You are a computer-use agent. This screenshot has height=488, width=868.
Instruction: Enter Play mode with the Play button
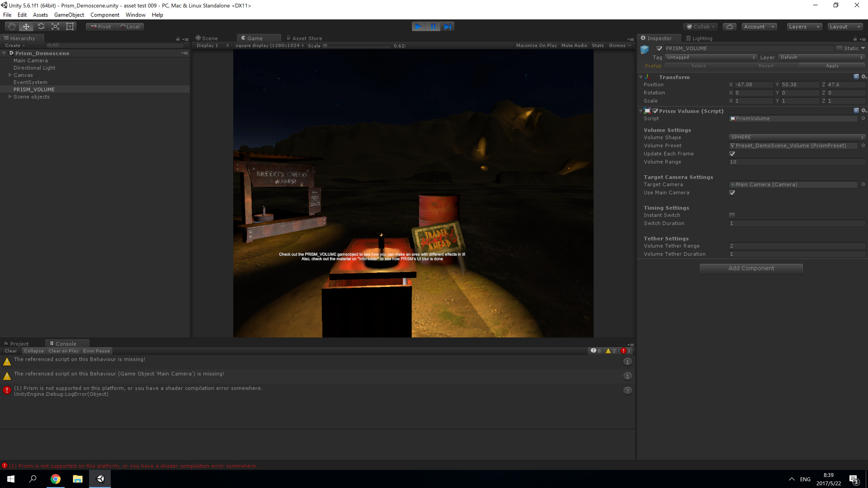[x=418, y=26]
